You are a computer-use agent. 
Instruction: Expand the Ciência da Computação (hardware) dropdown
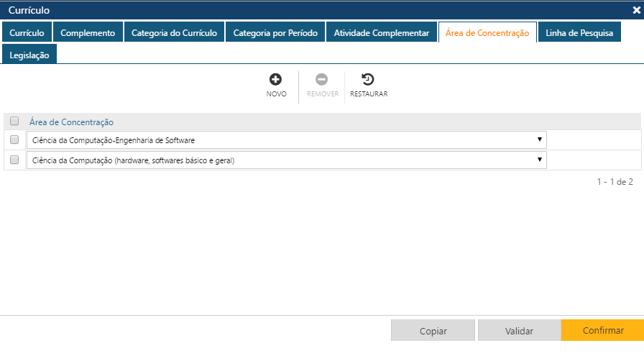click(286, 160)
